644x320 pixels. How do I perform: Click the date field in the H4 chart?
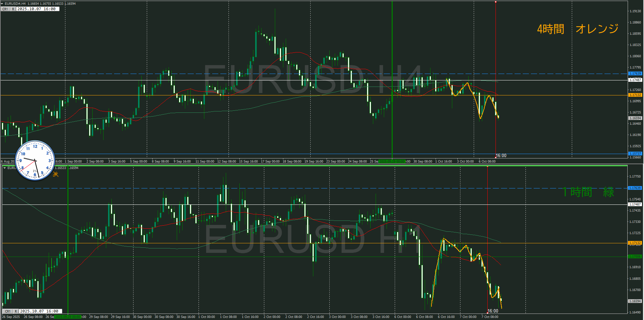(x=37, y=9)
